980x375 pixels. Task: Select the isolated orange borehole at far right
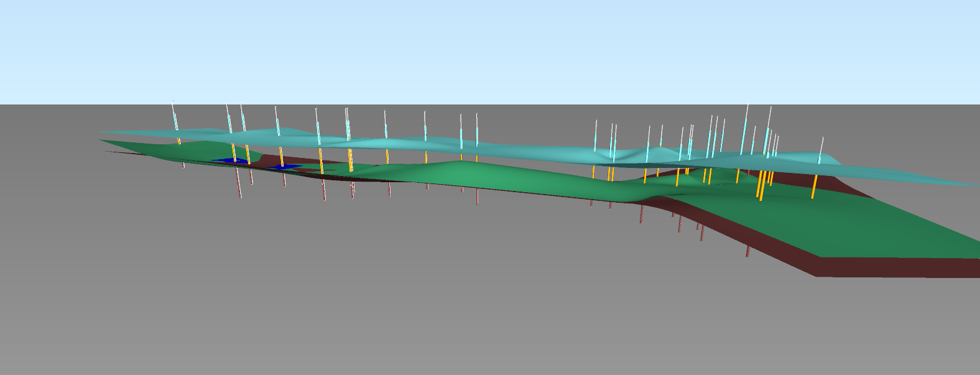click(x=813, y=187)
